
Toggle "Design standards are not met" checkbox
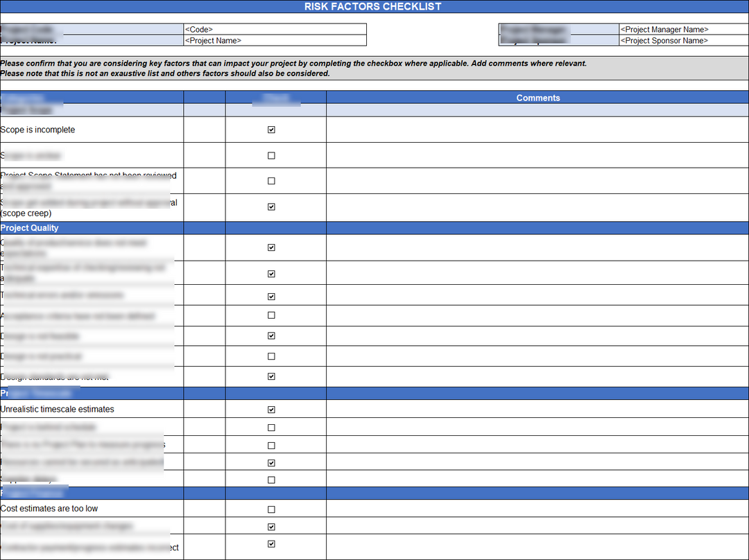[271, 377]
